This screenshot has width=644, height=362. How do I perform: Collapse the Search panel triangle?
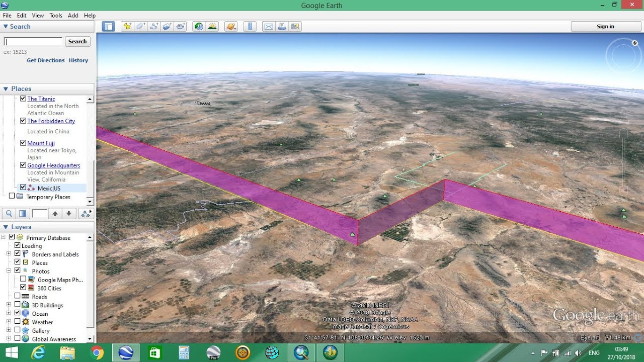6,27
